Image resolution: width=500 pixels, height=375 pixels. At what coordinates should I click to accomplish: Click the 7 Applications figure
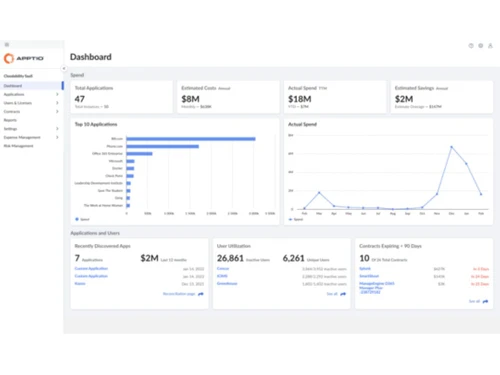point(77,258)
